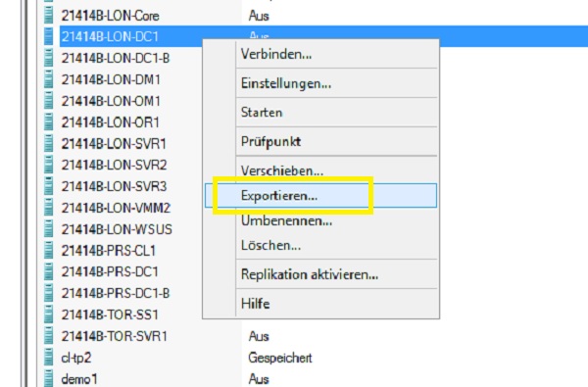588x387 pixels.
Task: Select the 21414B-LON-DC1 row name
Action: pyautogui.click(x=110, y=37)
